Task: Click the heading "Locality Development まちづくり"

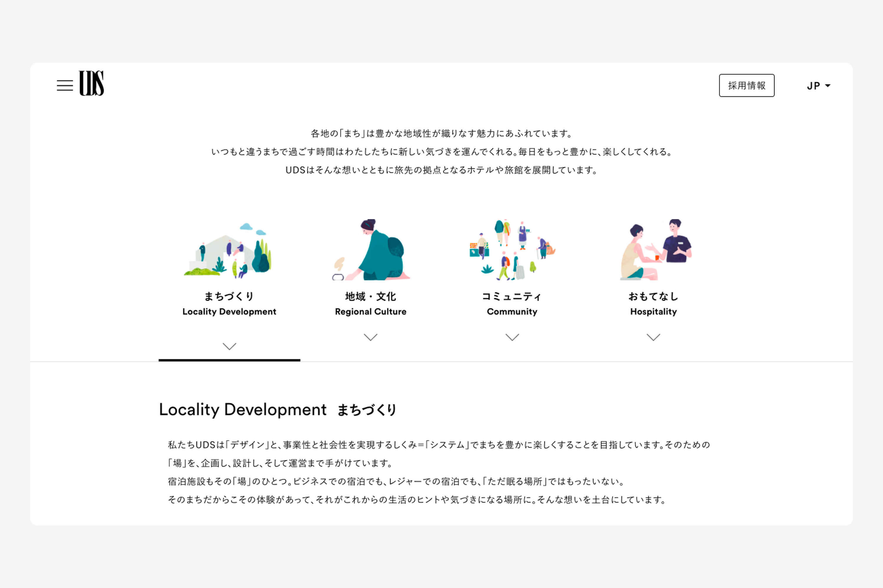Action: pyautogui.click(x=278, y=410)
